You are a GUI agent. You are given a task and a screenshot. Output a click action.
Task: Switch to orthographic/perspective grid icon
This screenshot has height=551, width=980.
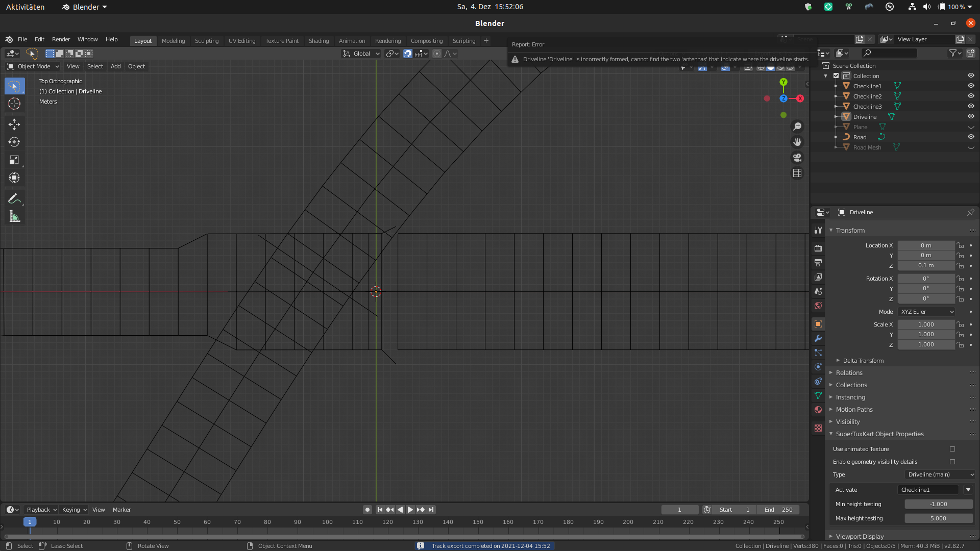(797, 173)
